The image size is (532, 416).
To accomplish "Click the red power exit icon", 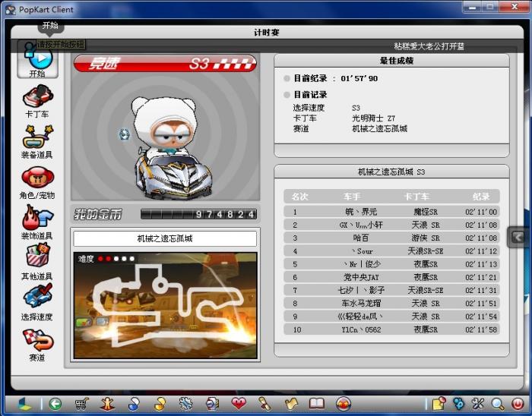I will 518,404.
